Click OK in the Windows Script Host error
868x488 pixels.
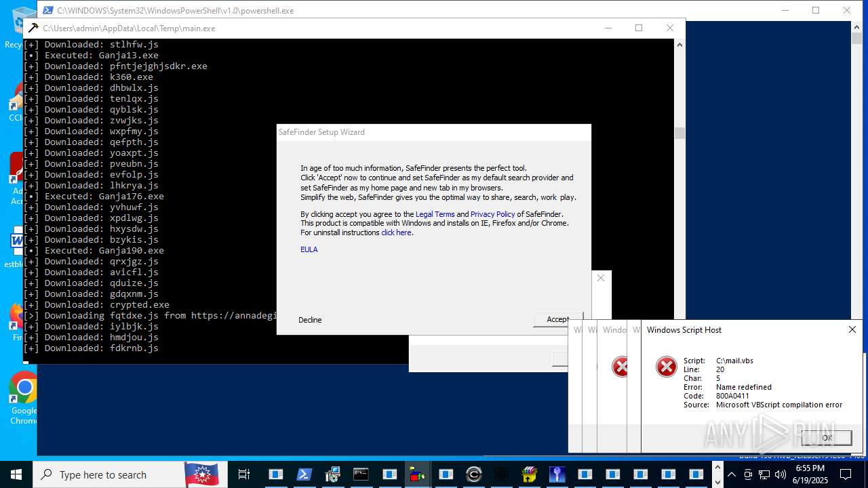827,438
